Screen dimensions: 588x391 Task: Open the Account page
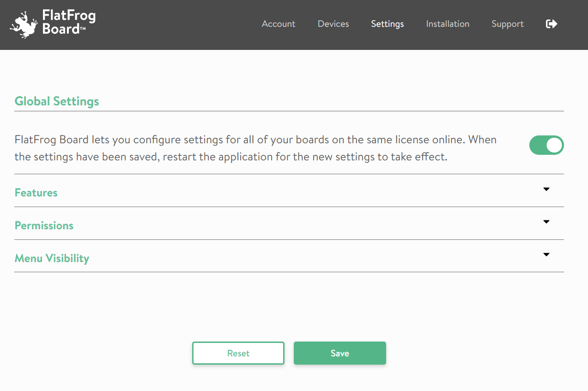point(279,24)
